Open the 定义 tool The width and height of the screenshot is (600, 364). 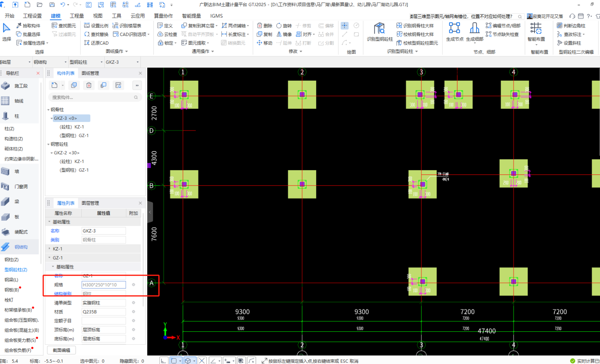point(165,26)
